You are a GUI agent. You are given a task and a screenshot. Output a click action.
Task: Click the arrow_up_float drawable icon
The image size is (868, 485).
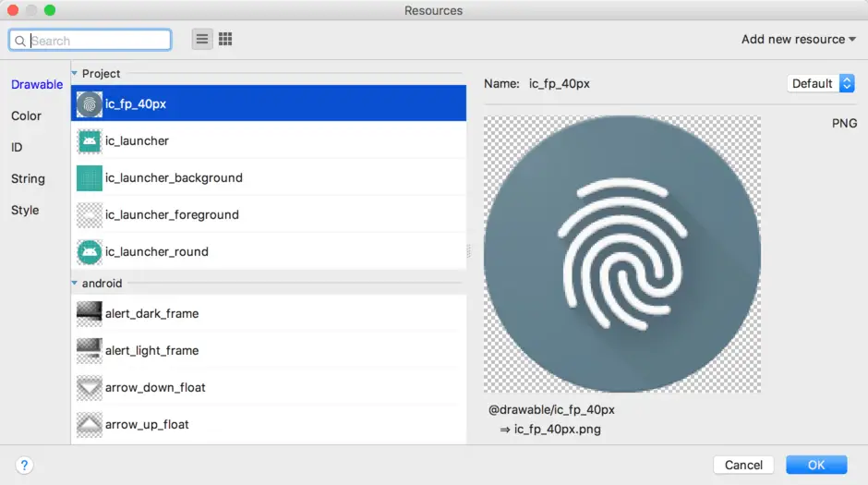tap(90, 424)
